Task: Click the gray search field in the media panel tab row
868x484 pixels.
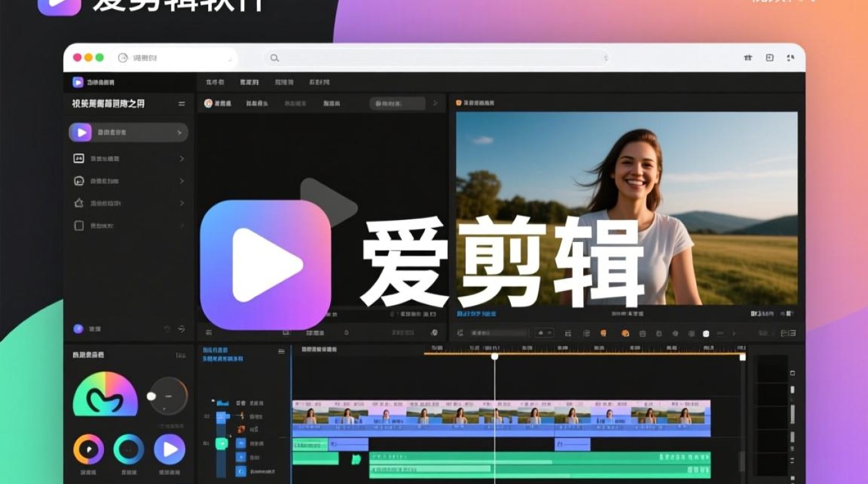Action: point(397,103)
